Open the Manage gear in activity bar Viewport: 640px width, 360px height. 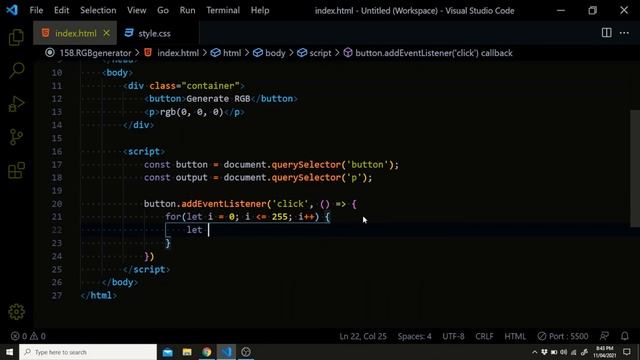coord(16,312)
